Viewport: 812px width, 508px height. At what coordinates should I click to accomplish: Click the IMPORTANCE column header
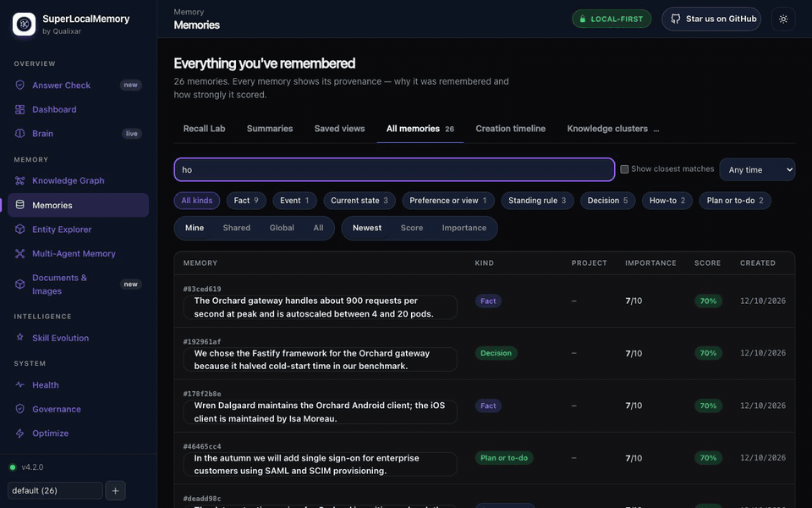tap(650, 262)
